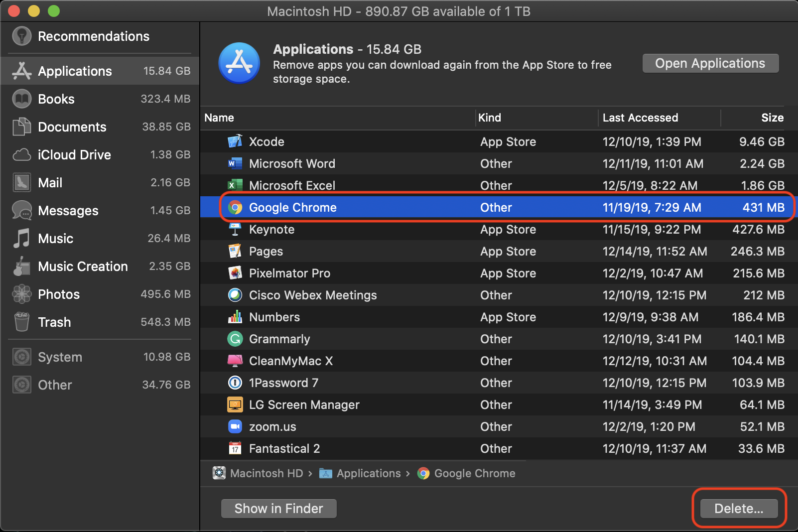The width and height of the screenshot is (798, 532).
Task: Click the large App Store icon in header
Action: [x=239, y=63]
